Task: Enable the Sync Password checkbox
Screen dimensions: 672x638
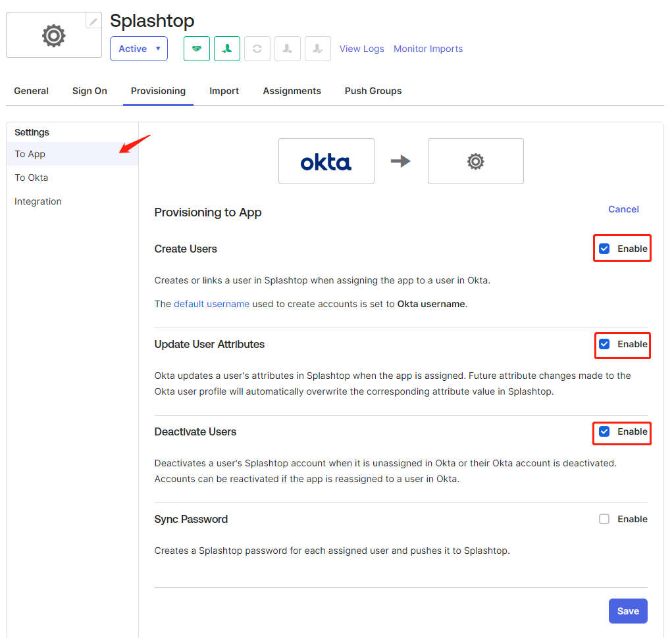Action: point(604,519)
